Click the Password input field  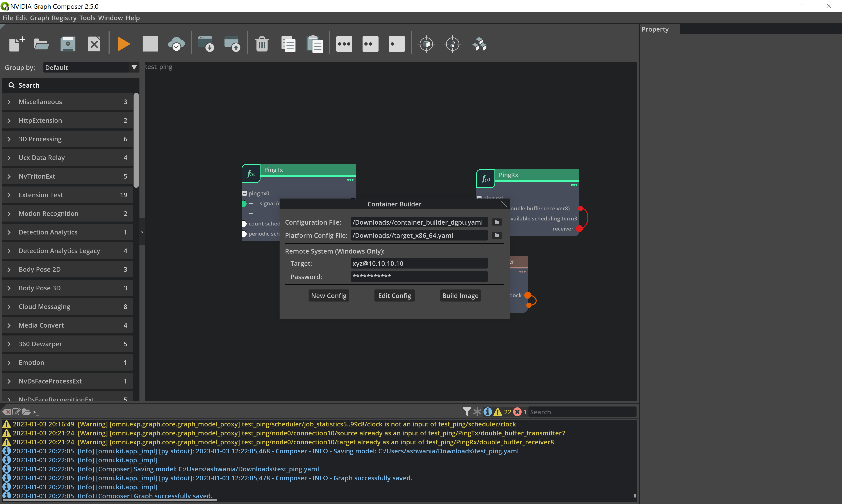click(419, 277)
